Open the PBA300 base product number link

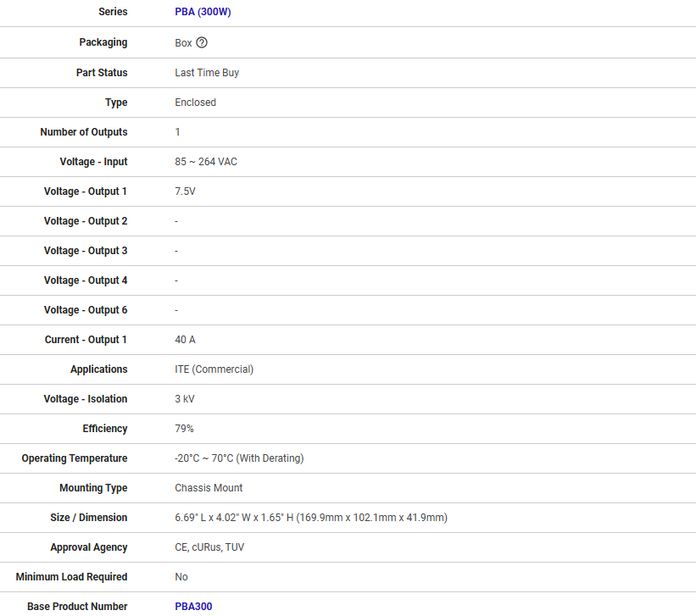click(x=193, y=607)
